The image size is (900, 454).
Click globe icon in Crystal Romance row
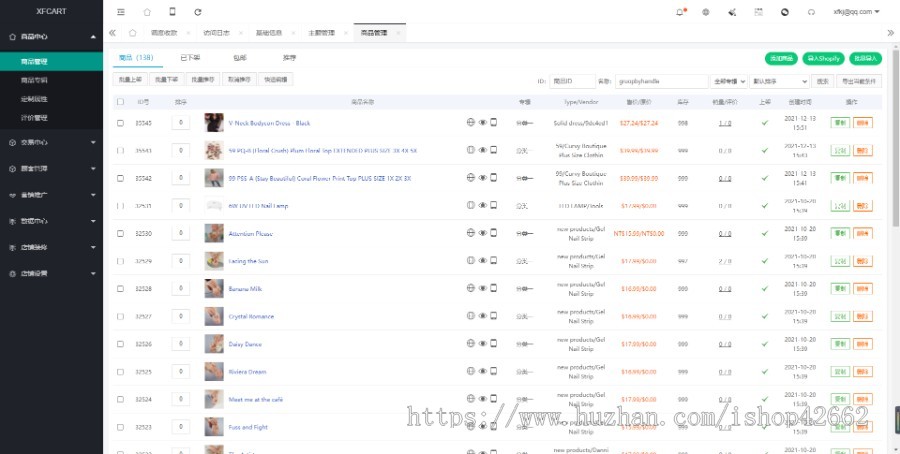pos(471,316)
